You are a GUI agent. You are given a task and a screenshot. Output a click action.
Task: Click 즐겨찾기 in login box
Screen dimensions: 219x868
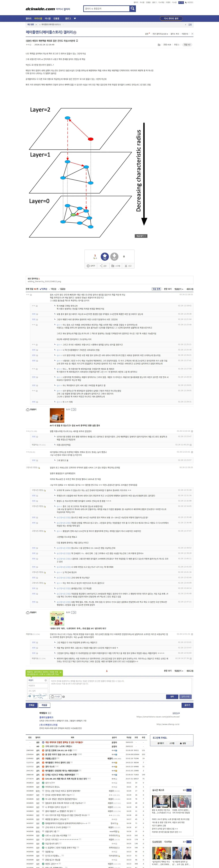pyautogui.click(x=161, y=743)
